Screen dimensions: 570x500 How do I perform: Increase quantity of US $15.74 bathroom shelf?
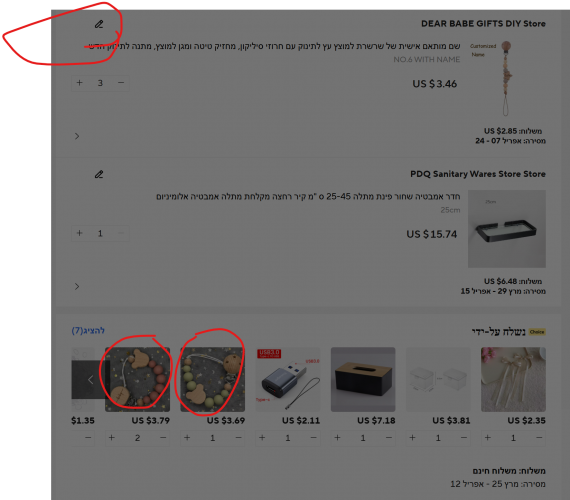click(x=80, y=233)
